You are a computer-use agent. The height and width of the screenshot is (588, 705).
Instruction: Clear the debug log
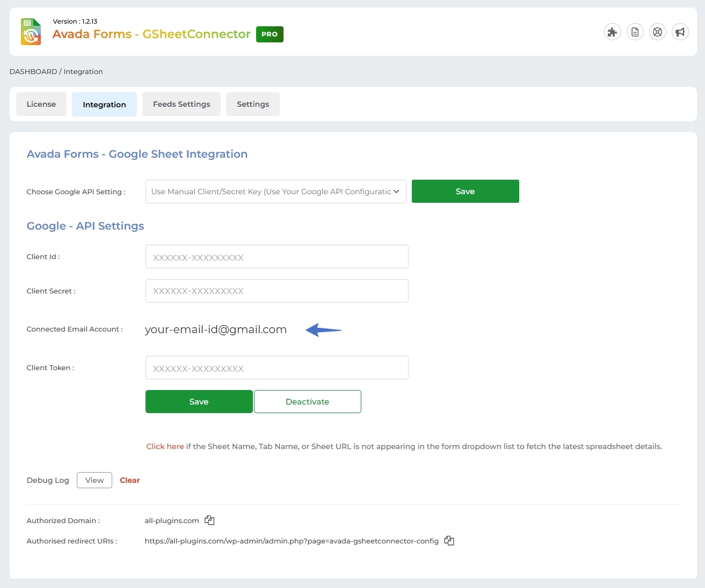129,480
